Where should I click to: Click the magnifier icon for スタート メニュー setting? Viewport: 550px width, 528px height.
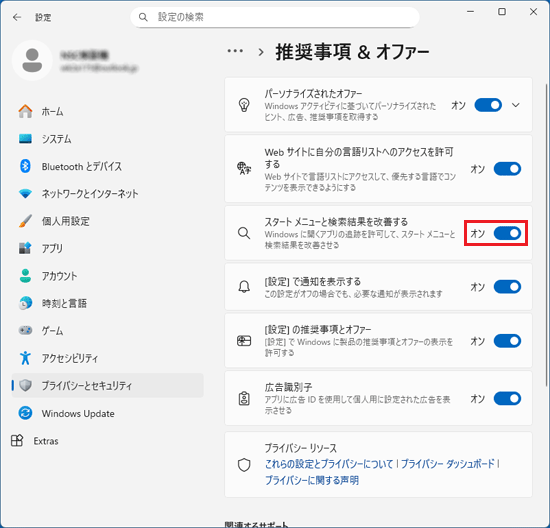click(244, 233)
